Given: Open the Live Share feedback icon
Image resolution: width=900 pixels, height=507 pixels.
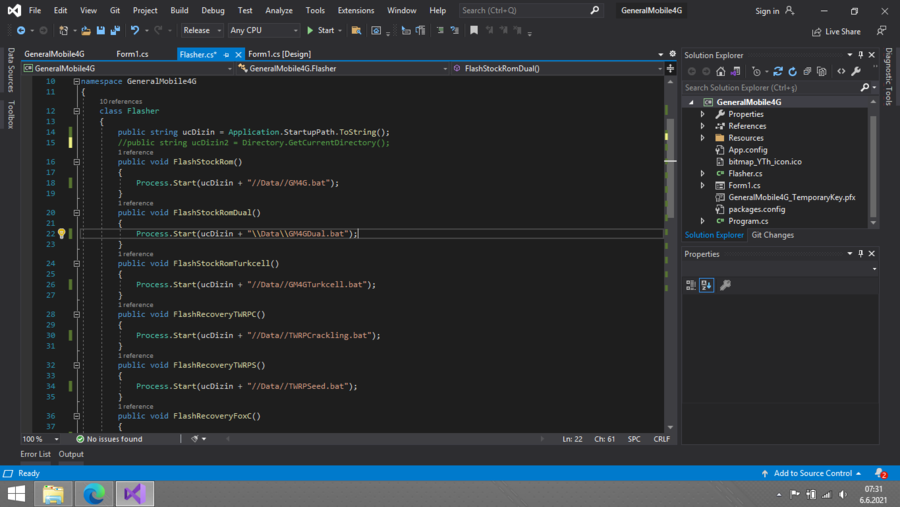Looking at the screenshot, I should click(x=881, y=31).
